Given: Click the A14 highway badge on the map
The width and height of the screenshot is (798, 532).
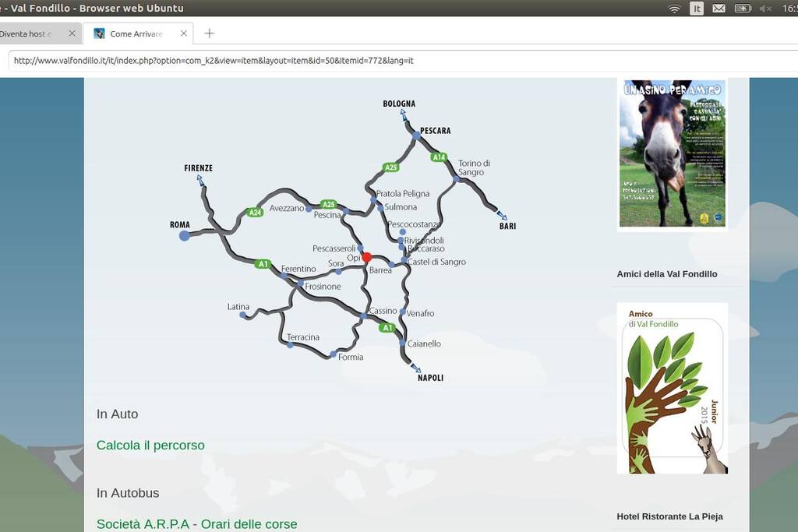Looking at the screenshot, I should tap(439, 157).
